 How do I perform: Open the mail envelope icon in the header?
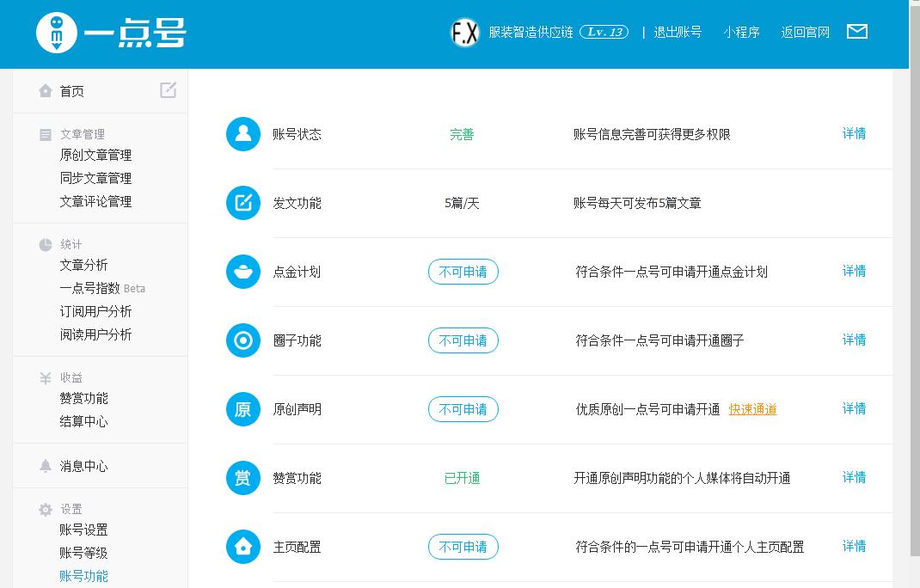(x=857, y=31)
